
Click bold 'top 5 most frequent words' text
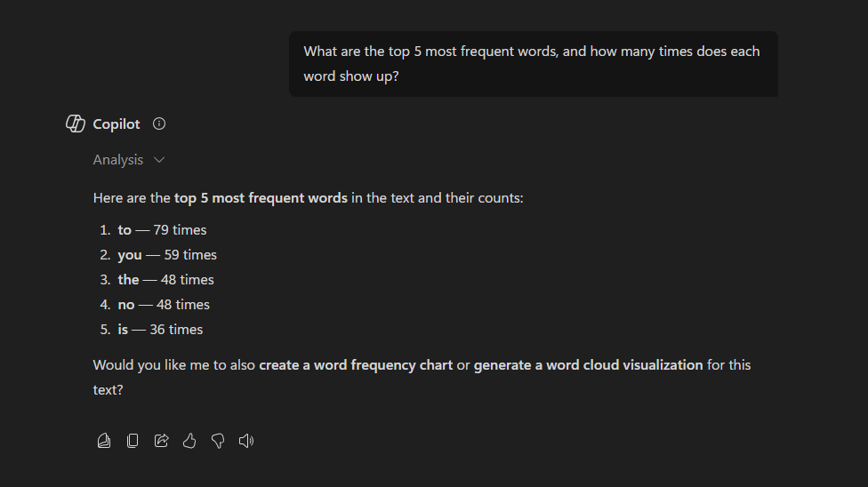pos(261,198)
